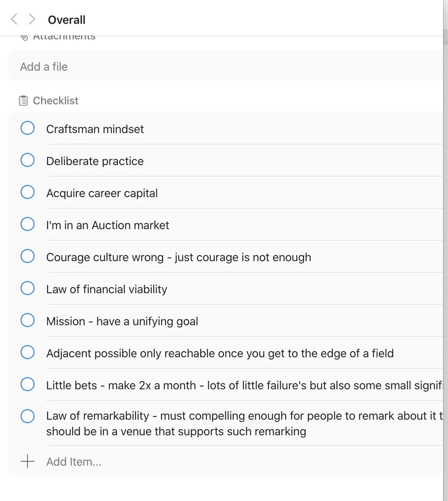Go back with the left arrow
The width and height of the screenshot is (448, 501).
pos(14,19)
